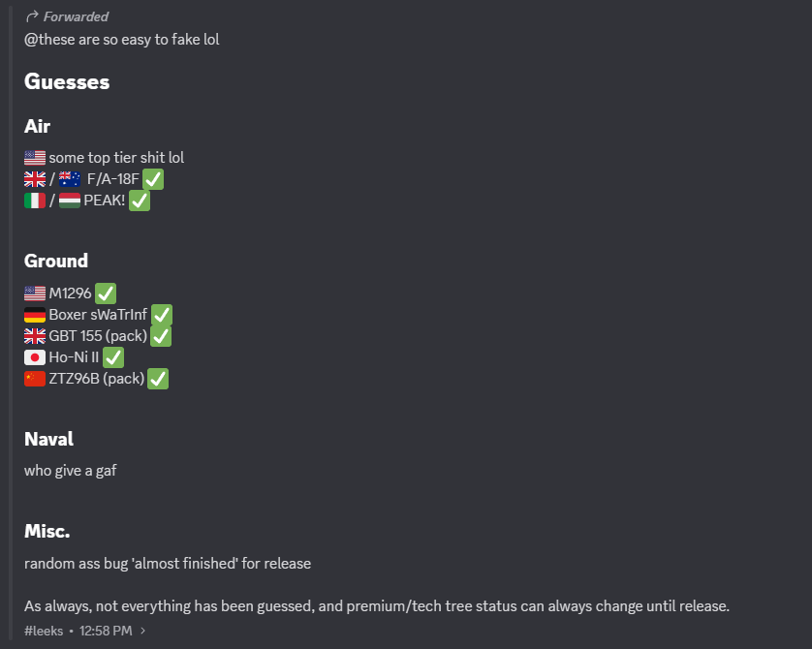This screenshot has height=649, width=812.
Task: Click the Chinese flag beside ZTZ96B
Action: (35, 379)
